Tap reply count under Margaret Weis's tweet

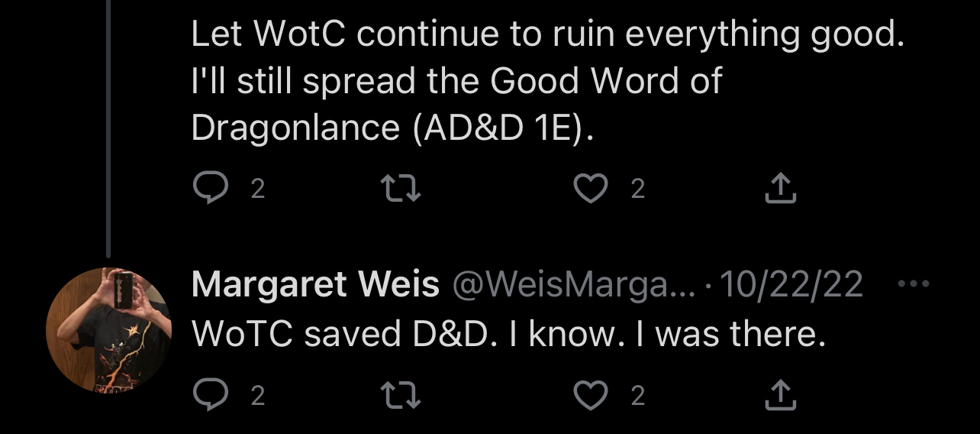click(x=258, y=396)
